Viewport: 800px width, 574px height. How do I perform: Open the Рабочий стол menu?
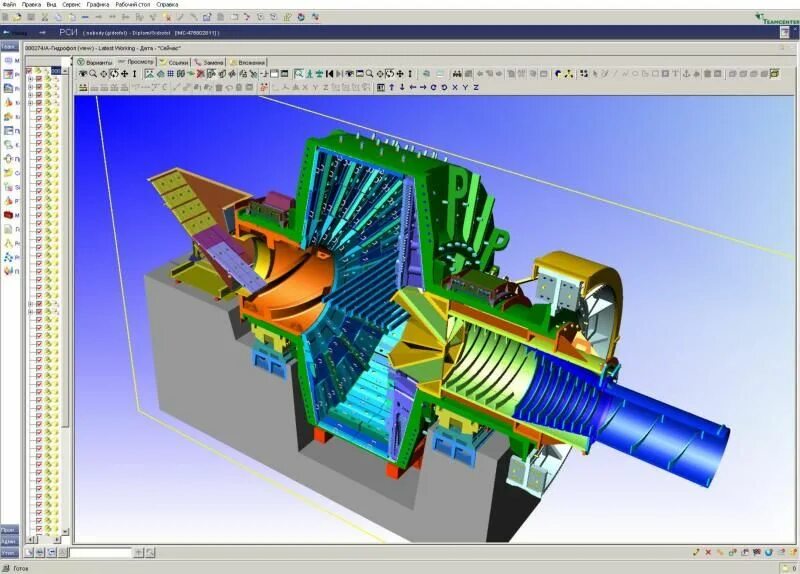[133, 5]
